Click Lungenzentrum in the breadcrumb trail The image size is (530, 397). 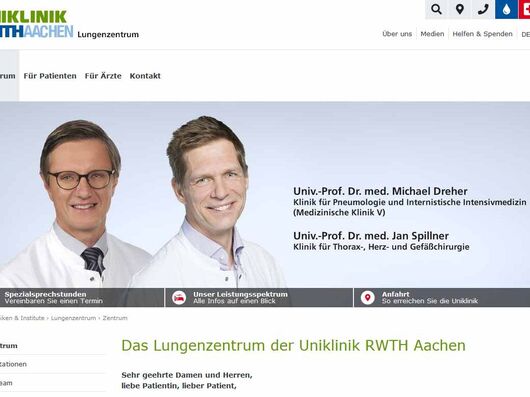(x=73, y=318)
